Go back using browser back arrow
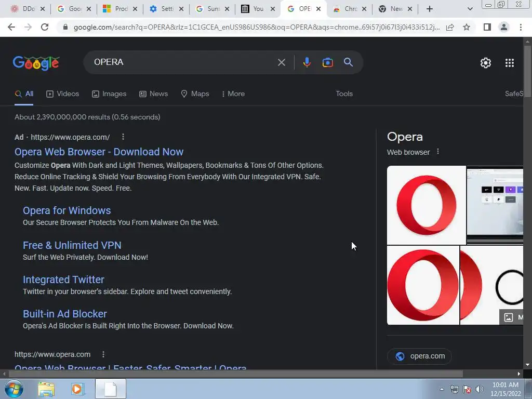The image size is (532, 399). pos(11,27)
